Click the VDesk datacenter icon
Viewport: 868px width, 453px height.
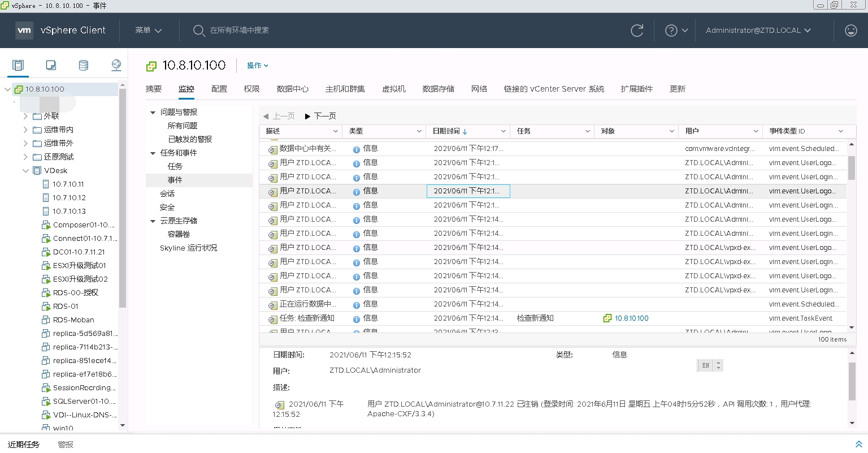(37, 171)
